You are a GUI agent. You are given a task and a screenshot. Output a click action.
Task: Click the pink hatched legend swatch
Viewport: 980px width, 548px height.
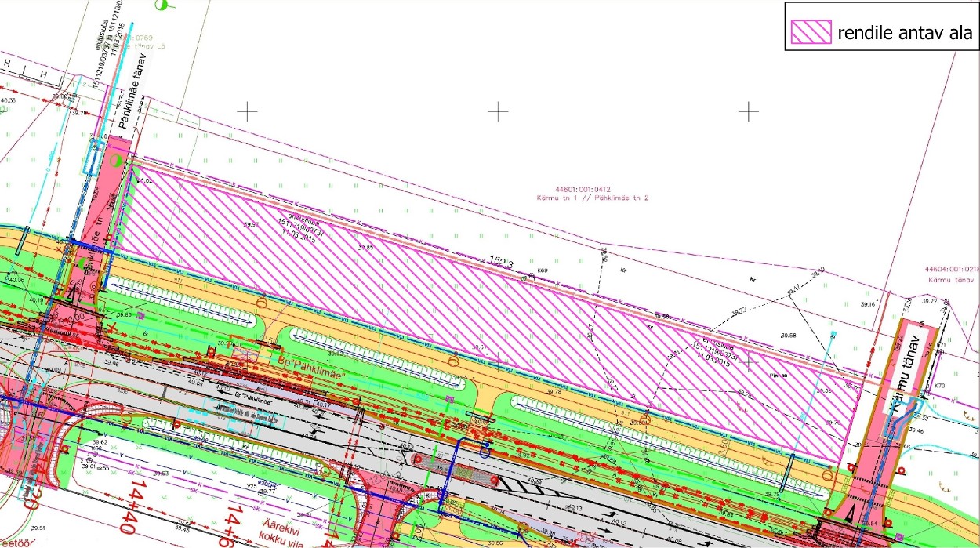click(x=810, y=32)
